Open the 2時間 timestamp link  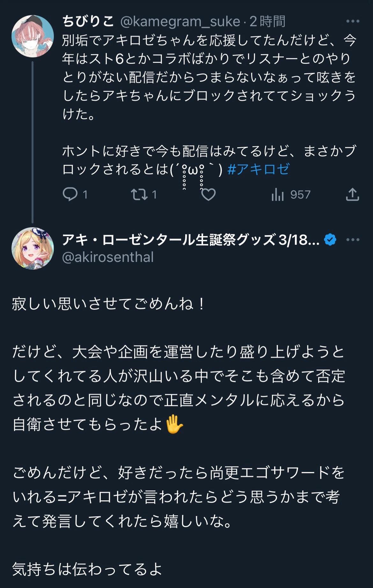coord(267,21)
